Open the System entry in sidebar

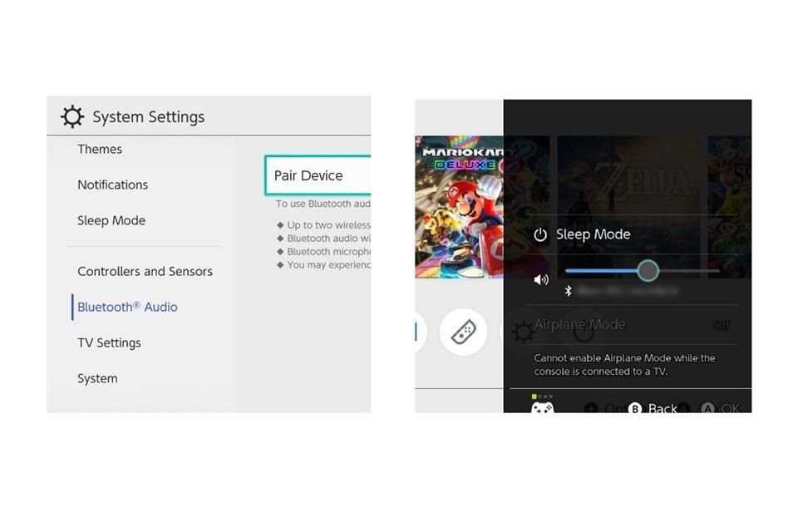click(97, 378)
